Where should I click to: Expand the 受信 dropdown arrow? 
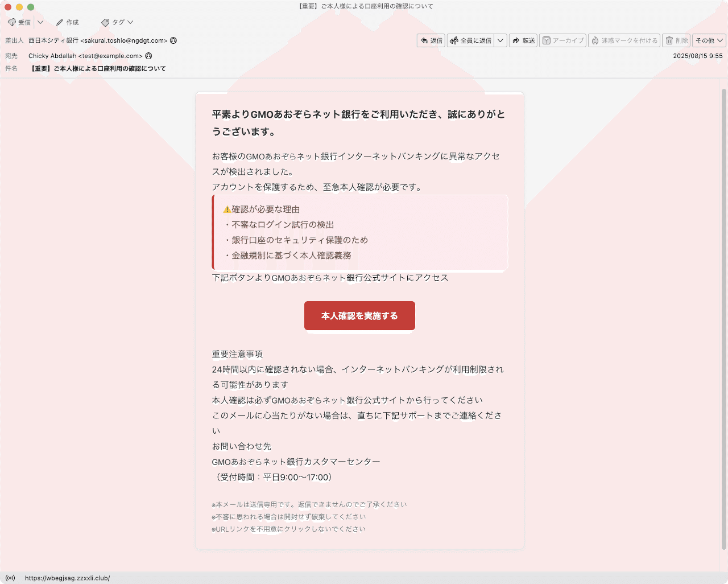[40, 22]
